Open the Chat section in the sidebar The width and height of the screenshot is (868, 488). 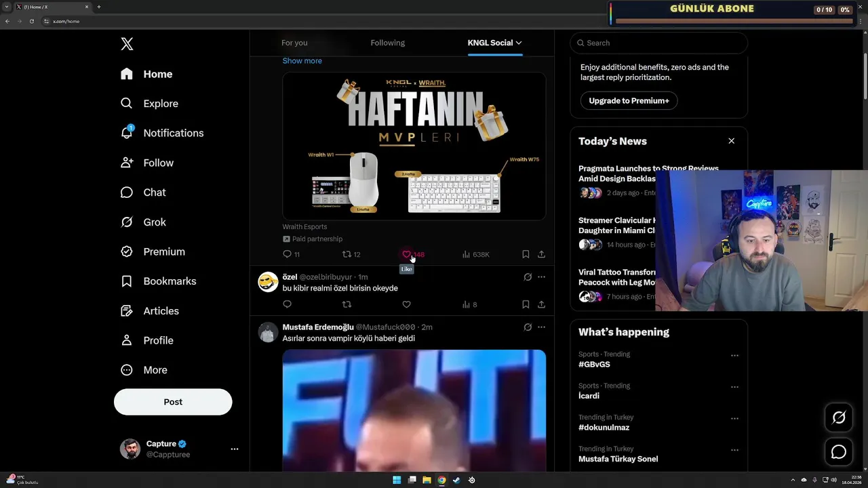pos(142,192)
